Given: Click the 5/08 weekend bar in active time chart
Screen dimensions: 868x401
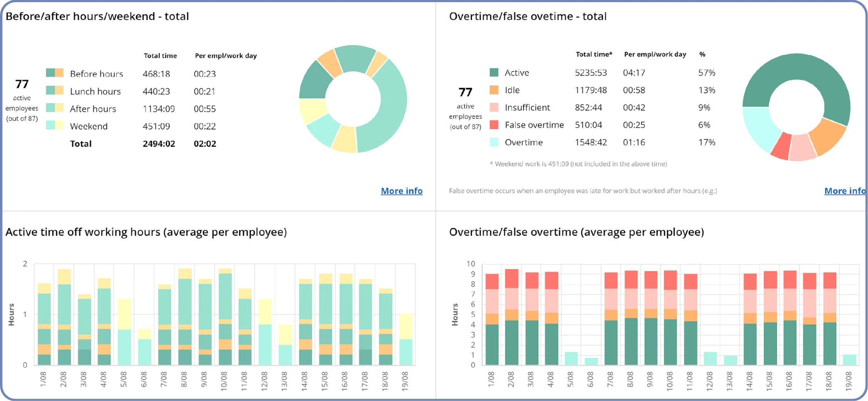Looking at the screenshot, I should pyautogui.click(x=124, y=332).
